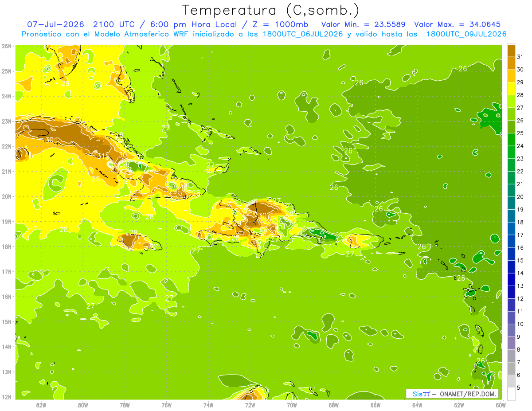The height and width of the screenshot is (411, 532).
Task: Select the date text "07-Jul-2026"
Action: [55, 24]
